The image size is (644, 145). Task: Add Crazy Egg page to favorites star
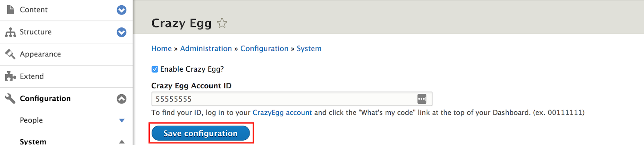tap(222, 23)
